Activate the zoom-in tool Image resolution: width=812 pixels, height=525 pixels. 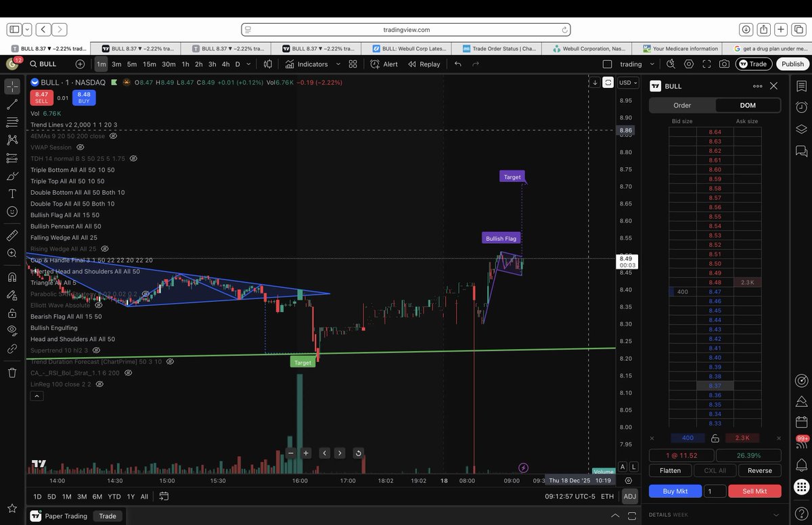click(12, 253)
